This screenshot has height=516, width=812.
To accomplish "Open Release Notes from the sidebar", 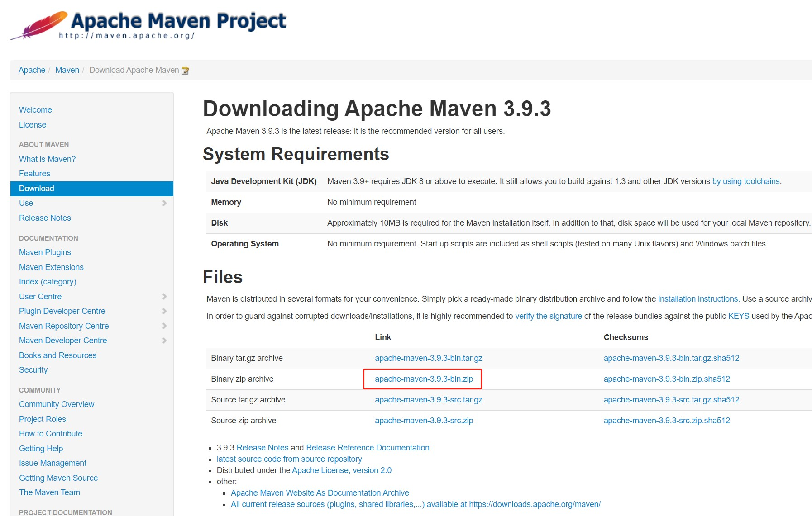I will point(44,218).
